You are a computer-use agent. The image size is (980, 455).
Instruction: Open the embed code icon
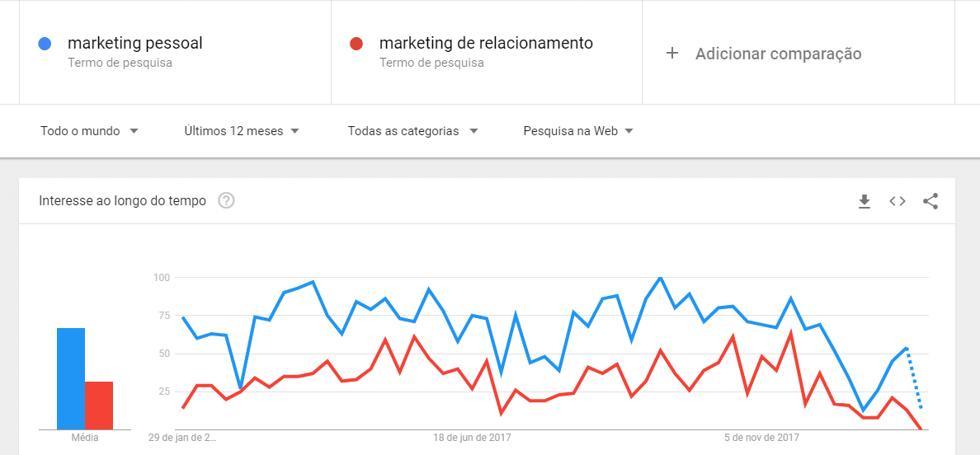click(x=898, y=201)
